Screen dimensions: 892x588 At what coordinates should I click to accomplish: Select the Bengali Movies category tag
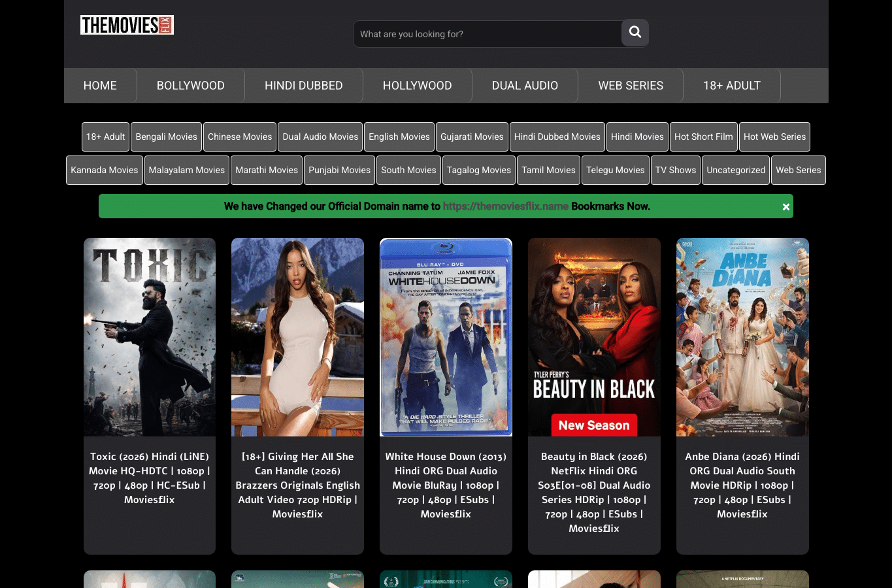pos(166,137)
